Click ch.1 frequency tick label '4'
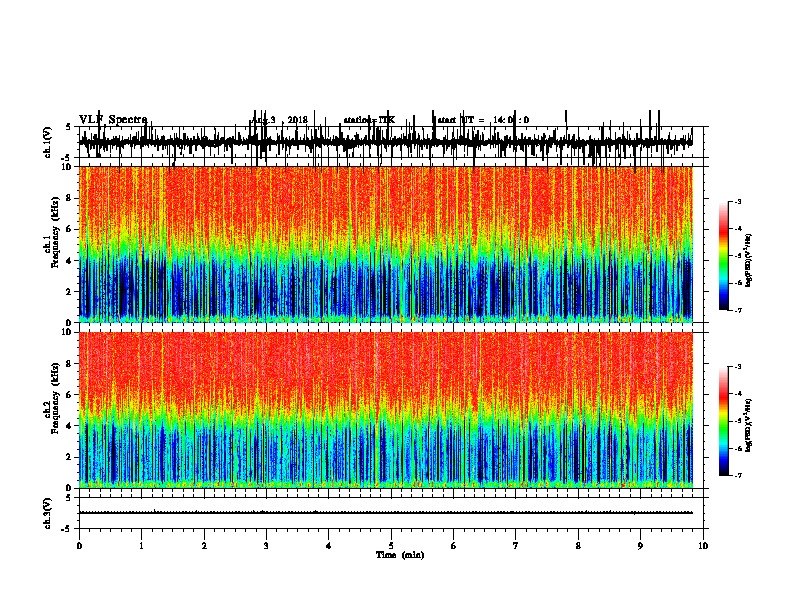 coord(70,261)
